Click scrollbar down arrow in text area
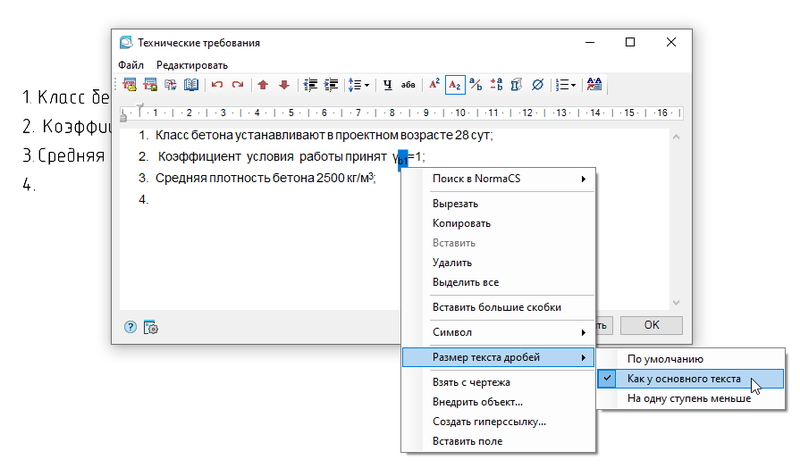Viewport: 800px width, 468px height. point(676,303)
